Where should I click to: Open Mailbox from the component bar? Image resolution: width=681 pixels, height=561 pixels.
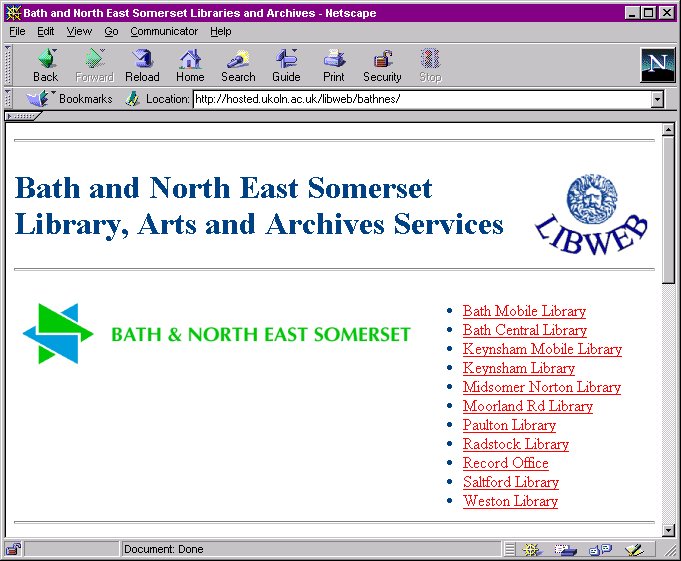pos(565,550)
